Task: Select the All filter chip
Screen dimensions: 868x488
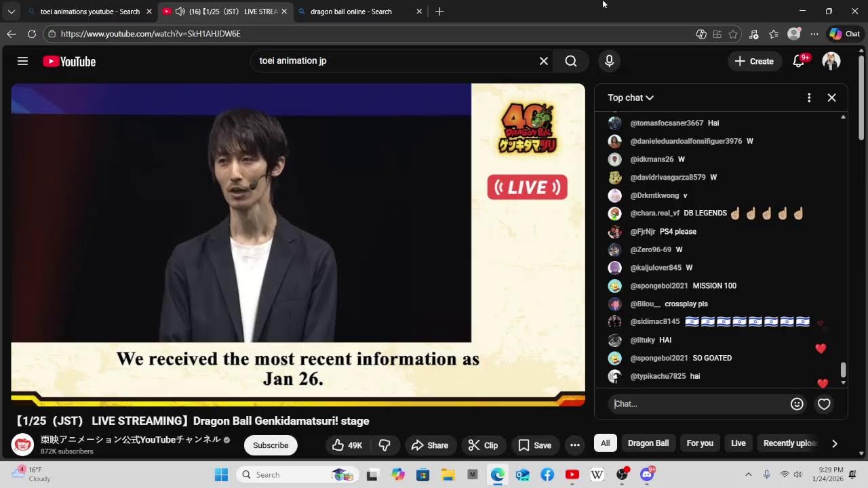Action: click(606, 443)
